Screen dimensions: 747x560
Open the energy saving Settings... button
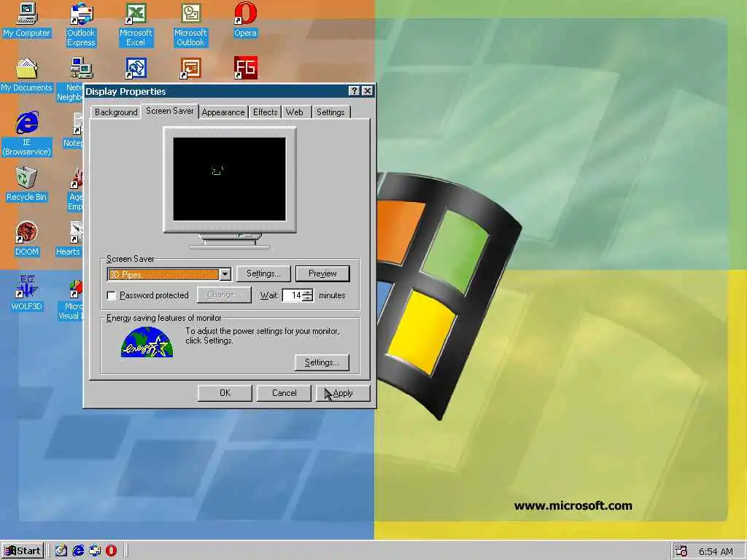click(322, 363)
